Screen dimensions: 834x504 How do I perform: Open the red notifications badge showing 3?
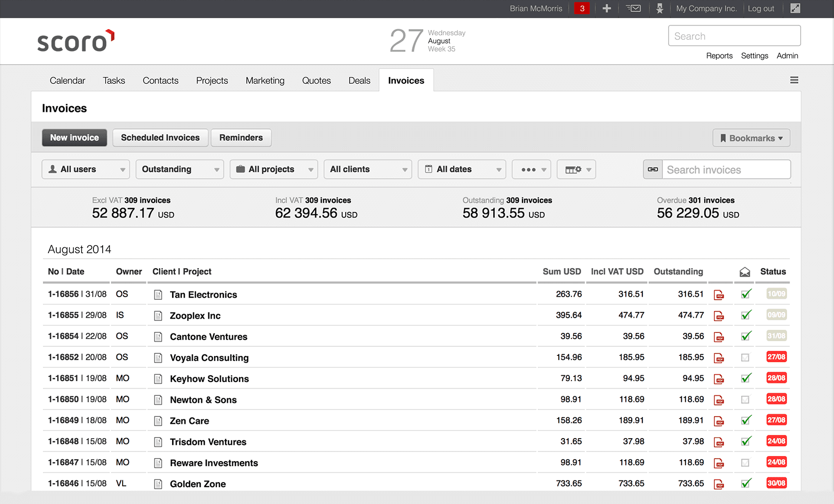[x=582, y=8]
